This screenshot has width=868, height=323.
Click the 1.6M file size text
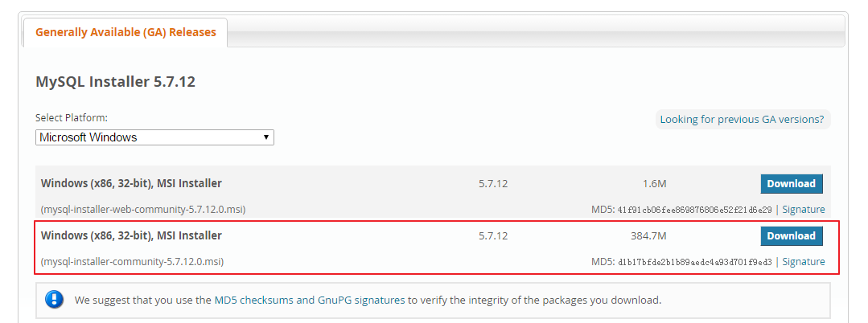pyautogui.click(x=654, y=184)
